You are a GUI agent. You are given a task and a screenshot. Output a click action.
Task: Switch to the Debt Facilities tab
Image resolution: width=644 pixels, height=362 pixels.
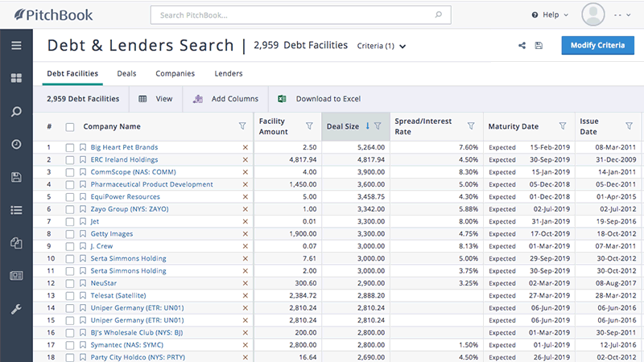point(72,73)
